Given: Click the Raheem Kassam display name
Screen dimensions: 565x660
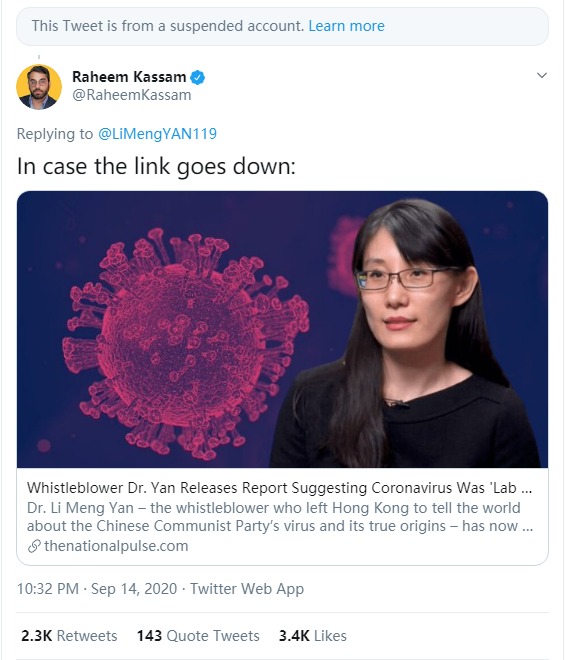Looking at the screenshot, I should pos(129,77).
